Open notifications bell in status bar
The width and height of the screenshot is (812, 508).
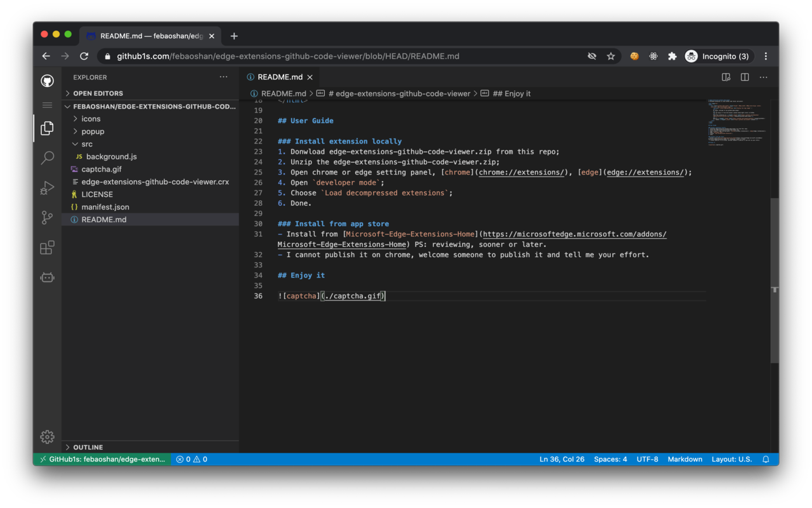tap(766, 459)
